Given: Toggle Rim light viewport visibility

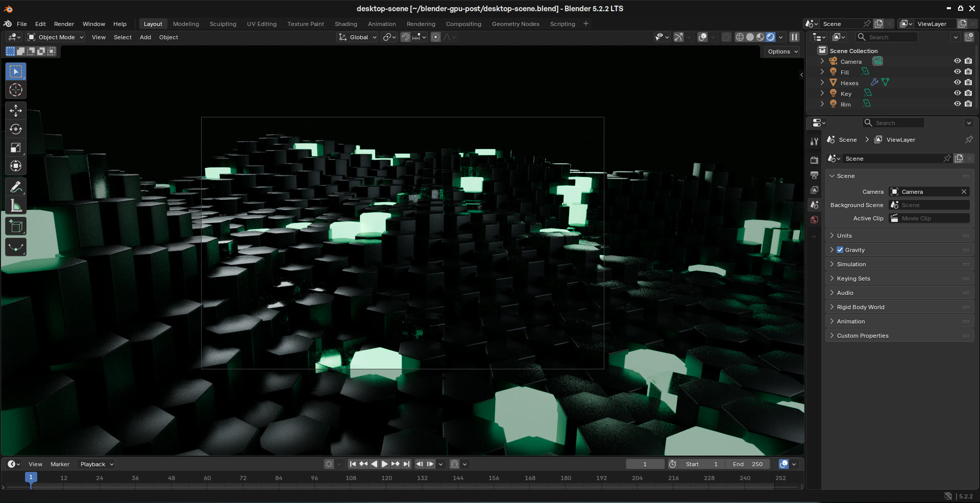Looking at the screenshot, I should point(958,104).
